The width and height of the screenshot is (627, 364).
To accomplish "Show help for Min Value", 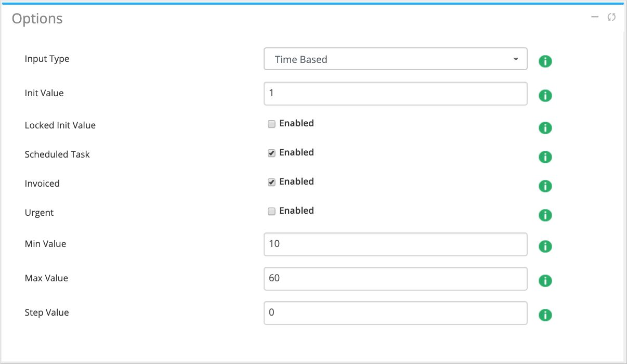I will 545,246.
